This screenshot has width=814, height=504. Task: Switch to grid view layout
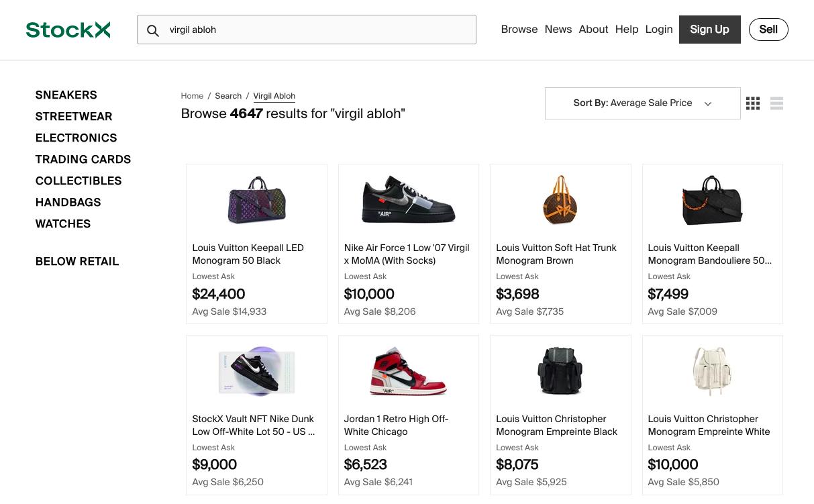click(x=753, y=103)
